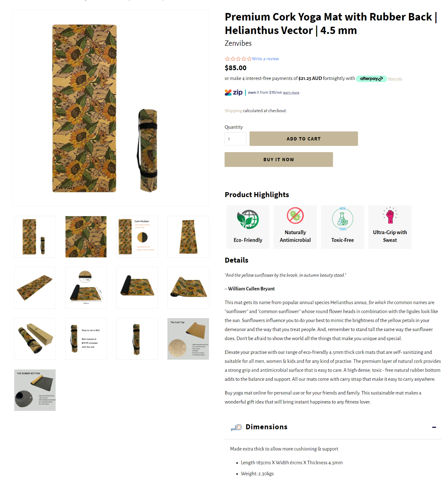Collapse the Dimensions section with the minus sign
The width and height of the screenshot is (448, 491).
pos(434,427)
